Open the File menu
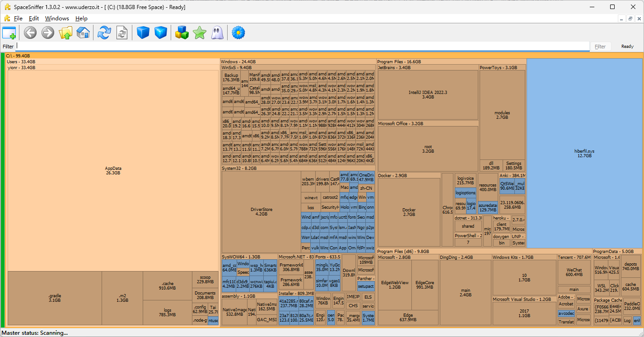Screen dimensions: 644x337 (18, 19)
